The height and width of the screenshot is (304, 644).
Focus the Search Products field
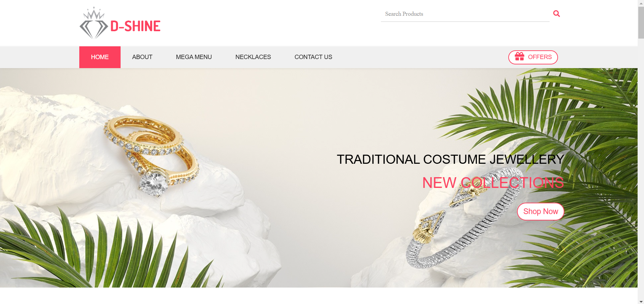click(465, 14)
